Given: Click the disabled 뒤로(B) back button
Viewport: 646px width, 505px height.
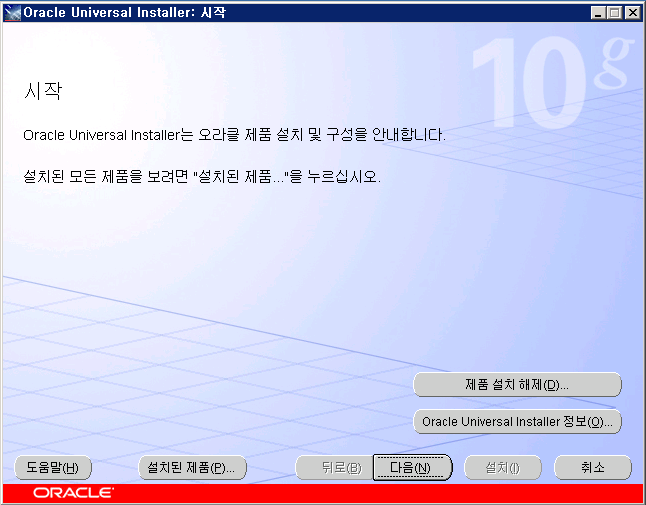Looking at the screenshot, I should (x=335, y=468).
